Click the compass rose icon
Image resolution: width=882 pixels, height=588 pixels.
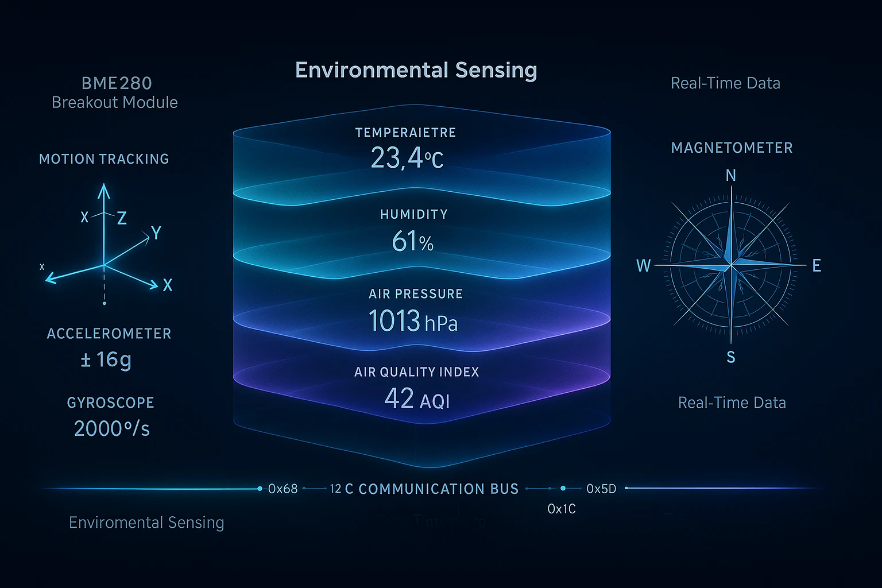coord(730,266)
